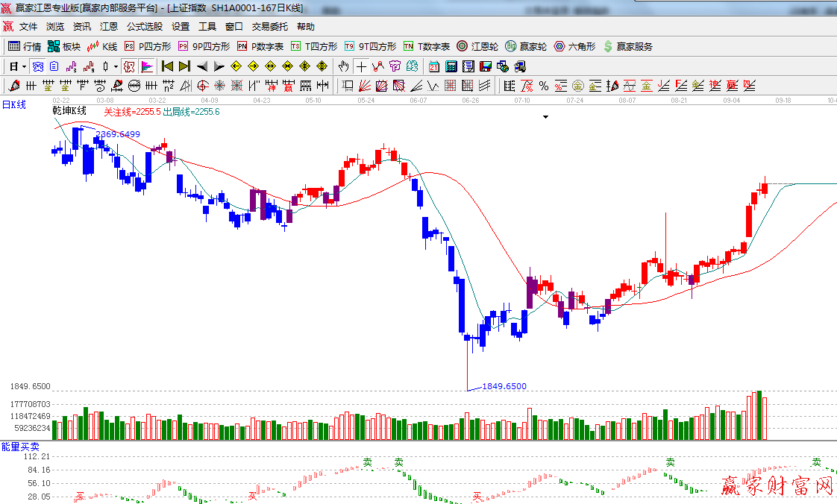Expand the 日 period dropdown arrow
This screenshot has width=837, height=504.
pyautogui.click(x=24, y=66)
